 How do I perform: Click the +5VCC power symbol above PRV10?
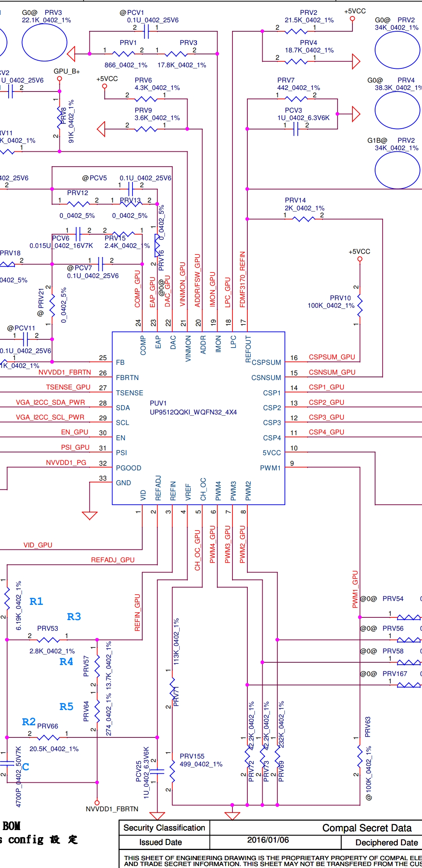point(360,258)
